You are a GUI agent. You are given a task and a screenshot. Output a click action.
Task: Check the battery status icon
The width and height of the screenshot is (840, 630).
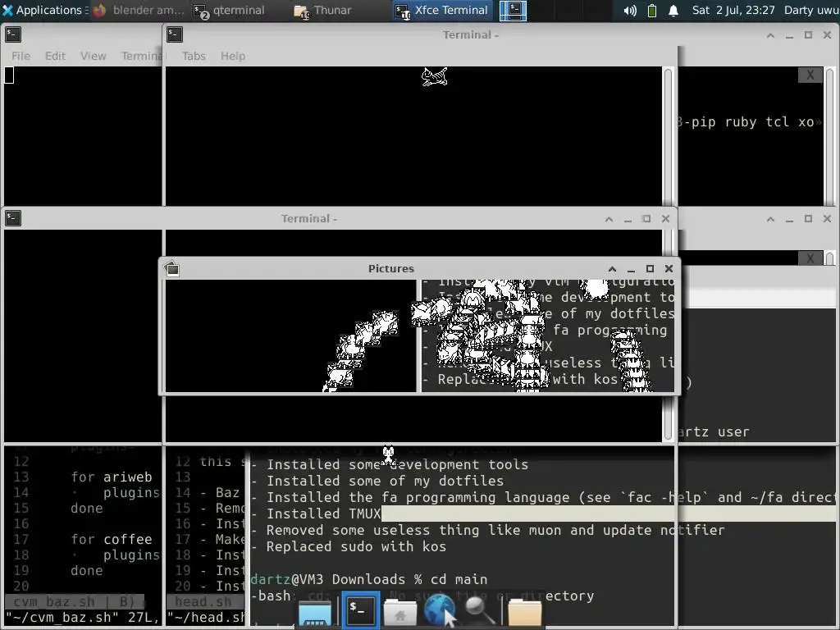(x=652, y=10)
